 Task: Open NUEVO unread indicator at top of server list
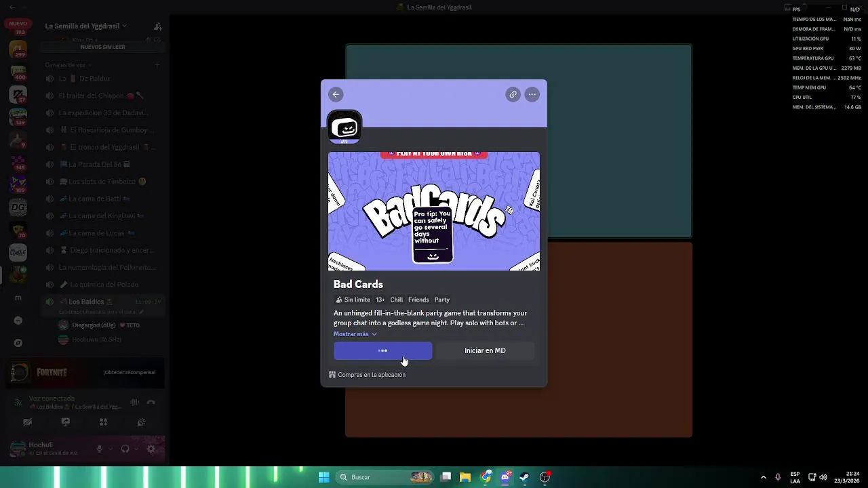tap(18, 24)
